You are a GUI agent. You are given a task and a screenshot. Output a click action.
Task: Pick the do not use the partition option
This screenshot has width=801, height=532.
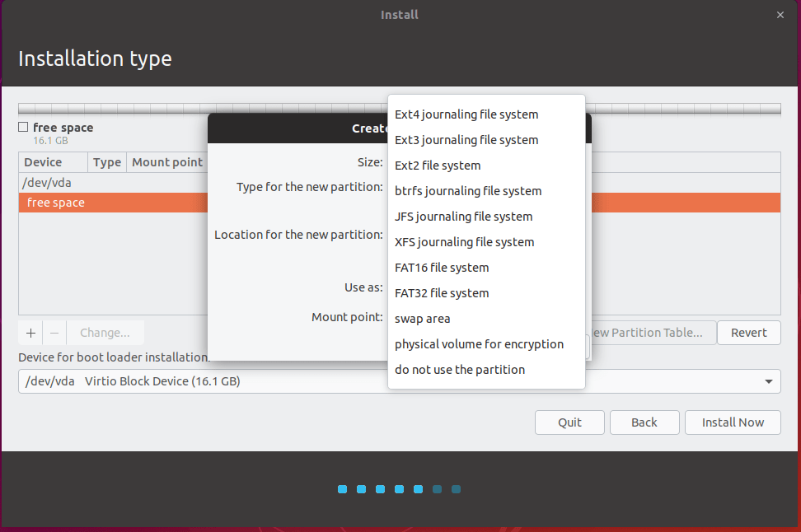pos(460,369)
